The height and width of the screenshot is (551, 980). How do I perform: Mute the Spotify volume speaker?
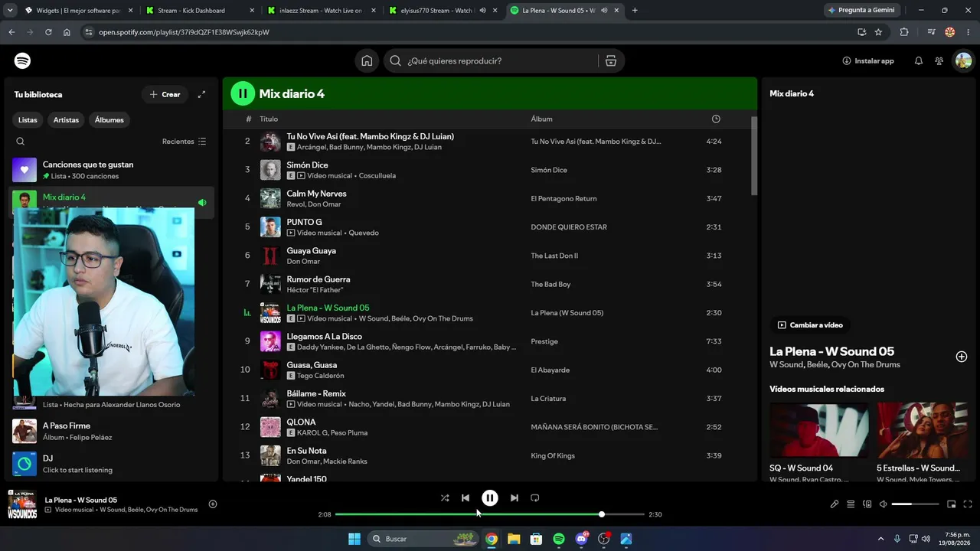883,504
